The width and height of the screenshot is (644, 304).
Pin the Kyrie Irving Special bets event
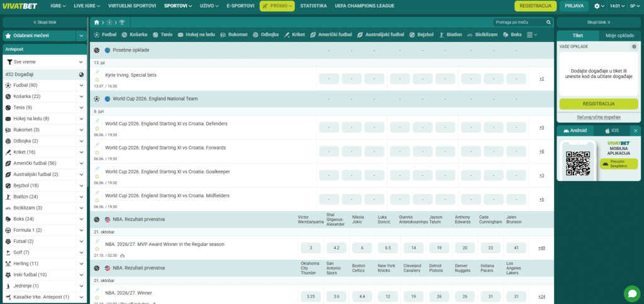click(x=97, y=72)
